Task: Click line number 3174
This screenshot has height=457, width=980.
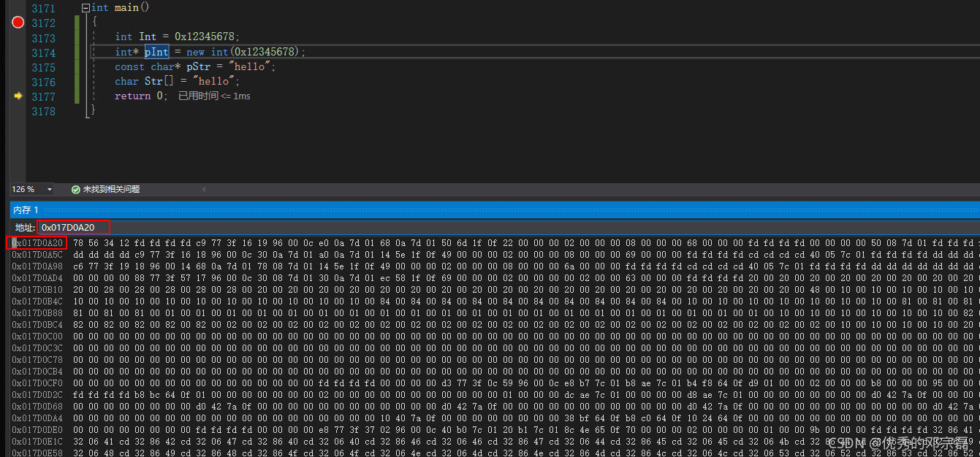Action: tap(43, 52)
